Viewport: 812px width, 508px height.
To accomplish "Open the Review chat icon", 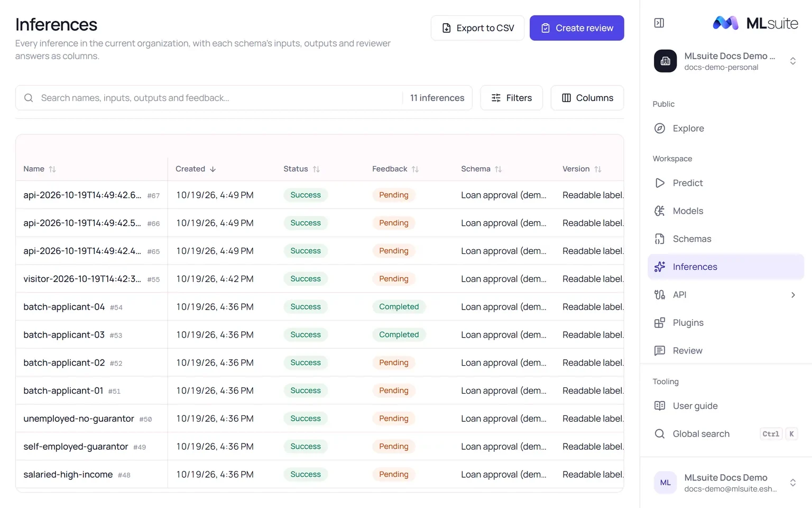I will (x=659, y=350).
